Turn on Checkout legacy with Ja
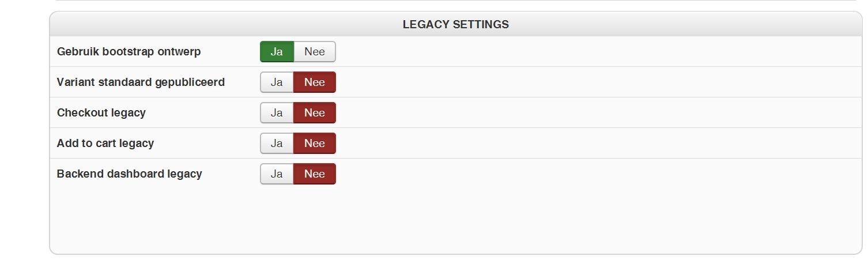868x271 pixels. click(x=277, y=112)
